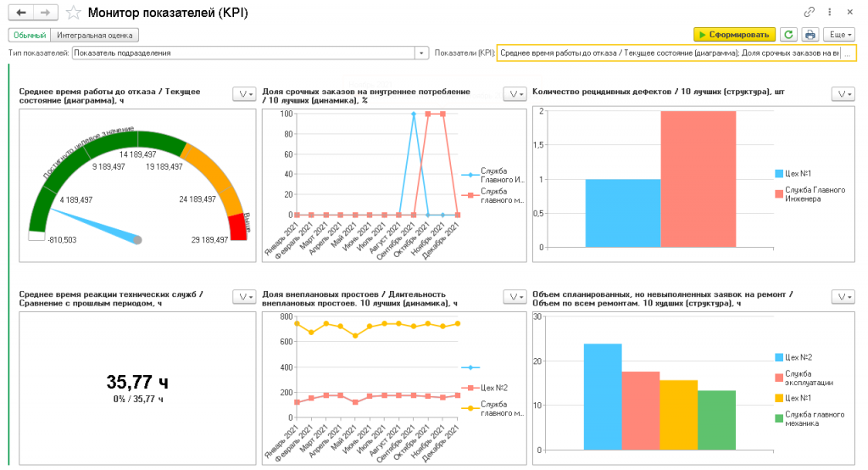Click the green refresh icon button

(x=788, y=35)
